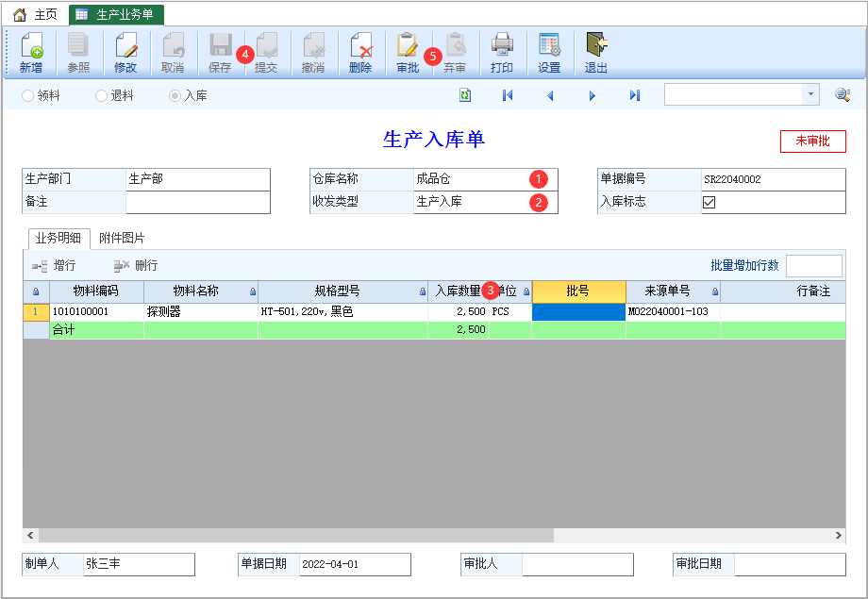Click the horizontal scrollbar right arrow
Viewport: 868px width, 599px height.
[839, 536]
